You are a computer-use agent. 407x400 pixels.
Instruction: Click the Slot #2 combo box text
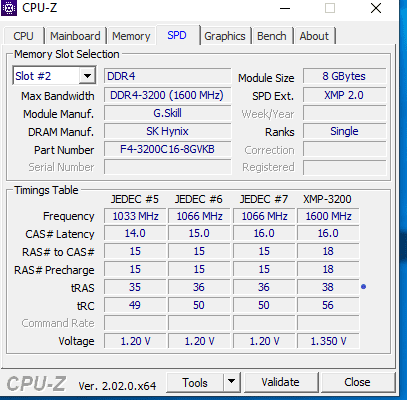pyautogui.click(x=33, y=76)
